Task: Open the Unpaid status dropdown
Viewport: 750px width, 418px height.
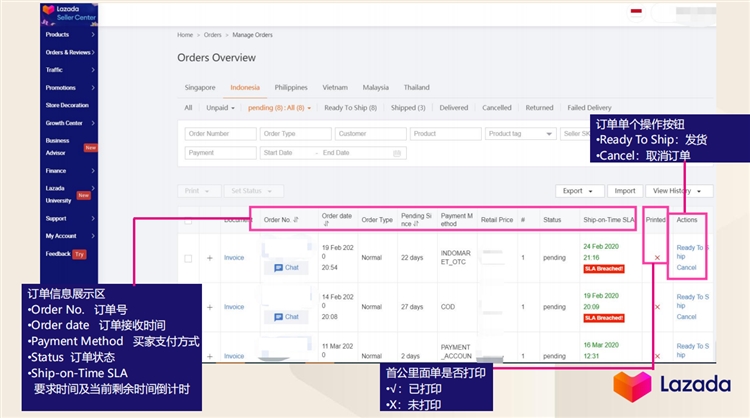Action: tap(221, 108)
